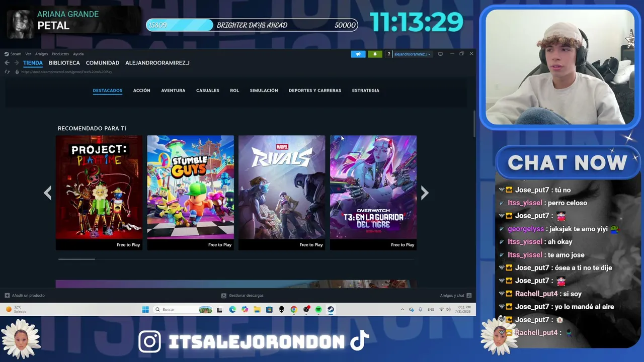Image resolution: width=644 pixels, height=362 pixels.
Task: Click the Steam icon on the taskbar
Action: pos(331,310)
